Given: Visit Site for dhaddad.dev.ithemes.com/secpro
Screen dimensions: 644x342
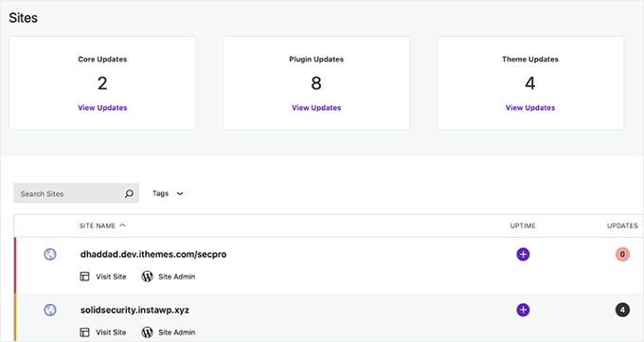Looking at the screenshot, I should pos(111,277).
